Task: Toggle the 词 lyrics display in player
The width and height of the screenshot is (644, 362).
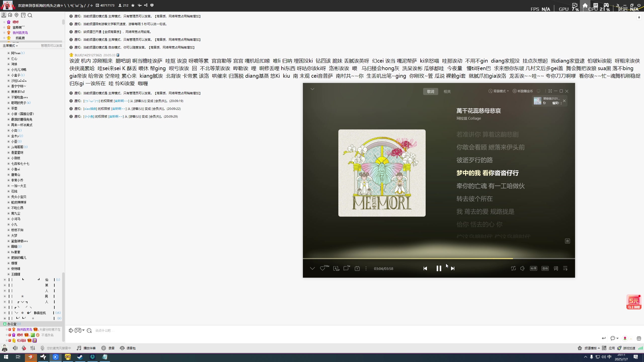Action: coord(556,268)
